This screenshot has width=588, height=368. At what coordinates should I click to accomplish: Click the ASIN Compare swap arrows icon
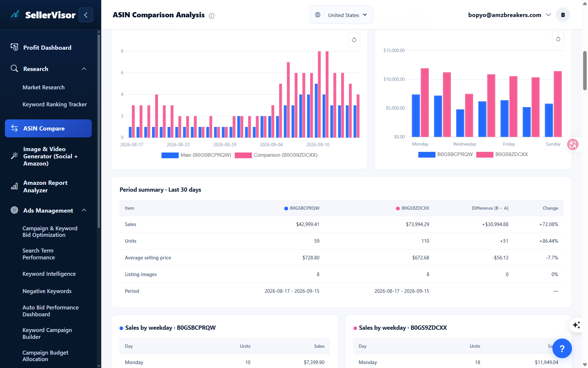pyautogui.click(x=14, y=128)
